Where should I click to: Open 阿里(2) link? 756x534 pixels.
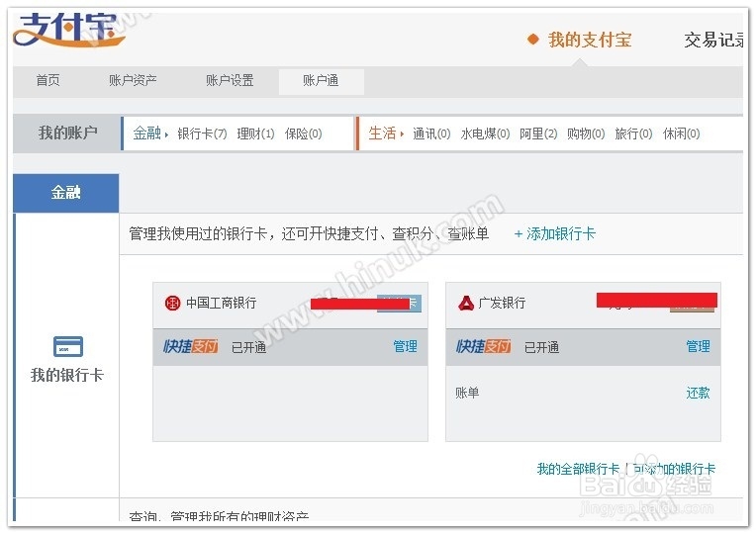[x=538, y=133]
